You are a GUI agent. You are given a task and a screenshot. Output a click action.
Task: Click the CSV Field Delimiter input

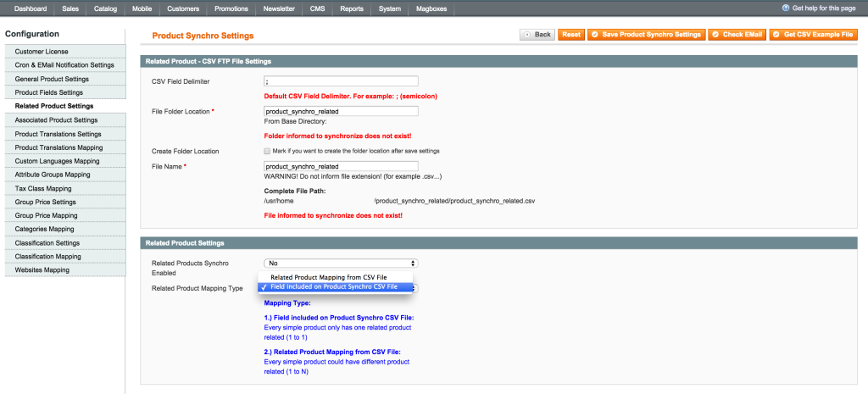click(341, 81)
